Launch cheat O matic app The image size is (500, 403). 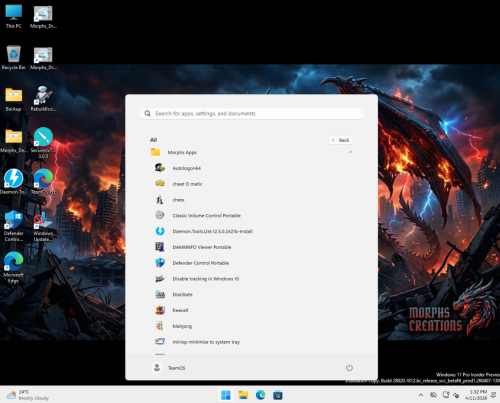[x=252, y=184]
